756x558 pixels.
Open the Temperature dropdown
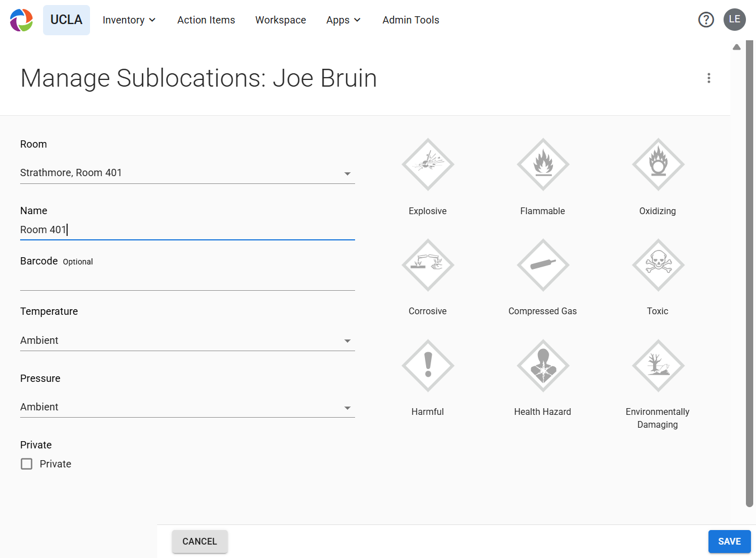(187, 341)
